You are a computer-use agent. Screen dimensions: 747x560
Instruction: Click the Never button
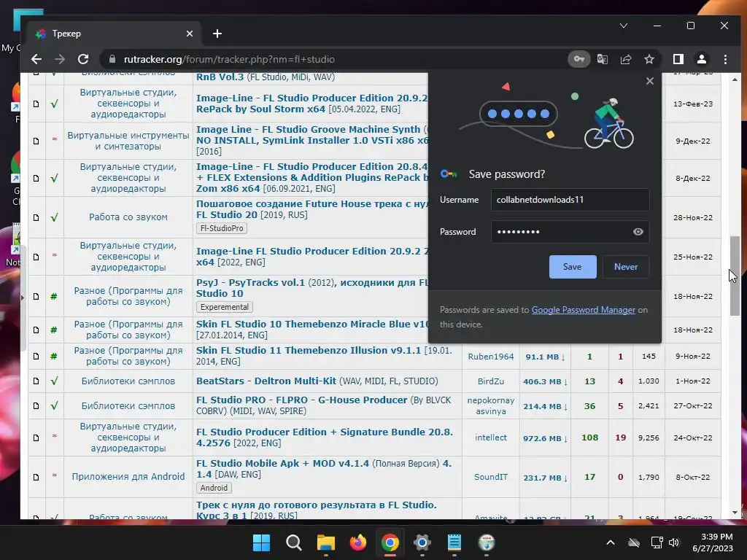point(625,267)
